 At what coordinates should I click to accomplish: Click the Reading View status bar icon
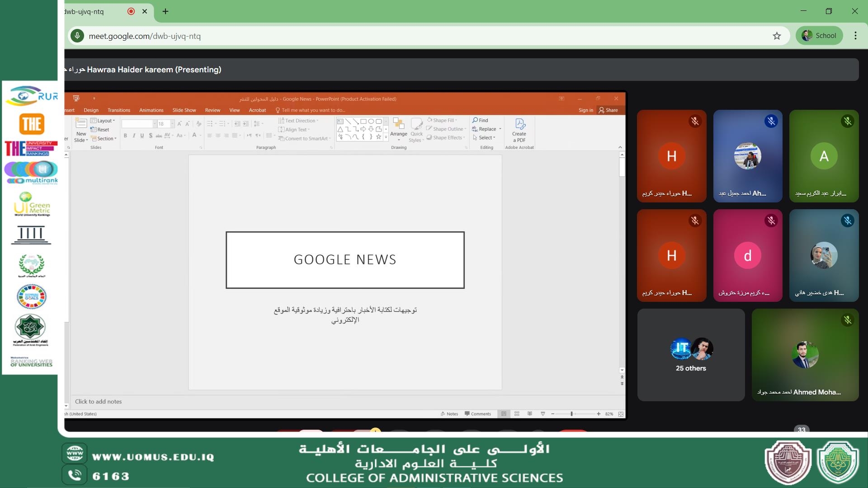pyautogui.click(x=530, y=414)
